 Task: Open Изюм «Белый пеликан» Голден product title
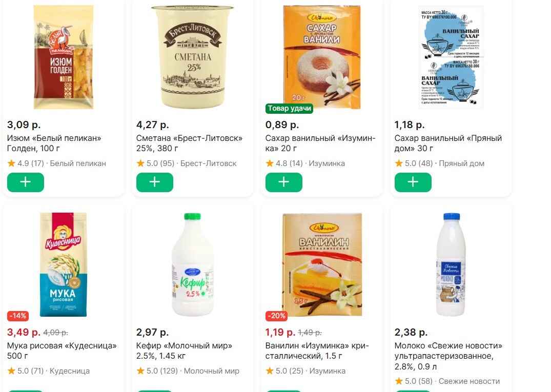54,143
